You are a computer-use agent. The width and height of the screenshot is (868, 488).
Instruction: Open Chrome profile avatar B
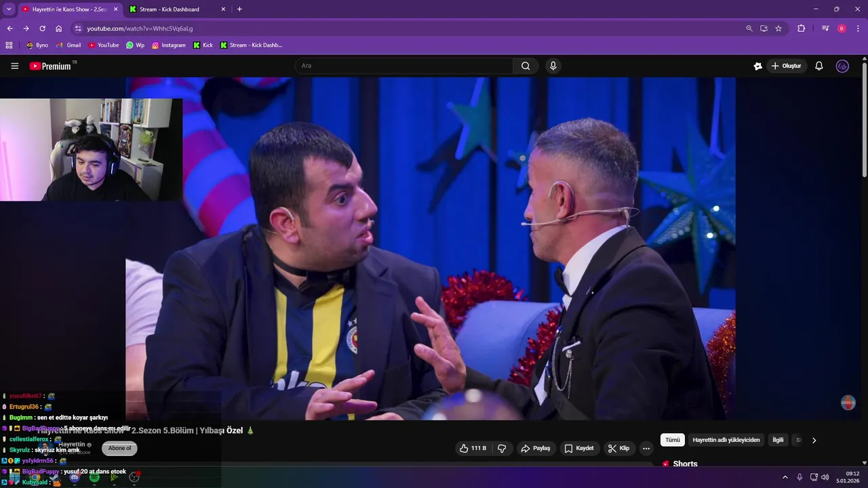[842, 28]
